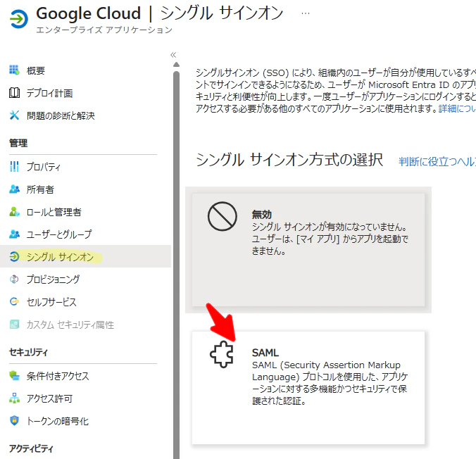Open the 判断に役立つヘルプ link
The width and height of the screenshot is (476, 459).
pyautogui.click(x=437, y=161)
